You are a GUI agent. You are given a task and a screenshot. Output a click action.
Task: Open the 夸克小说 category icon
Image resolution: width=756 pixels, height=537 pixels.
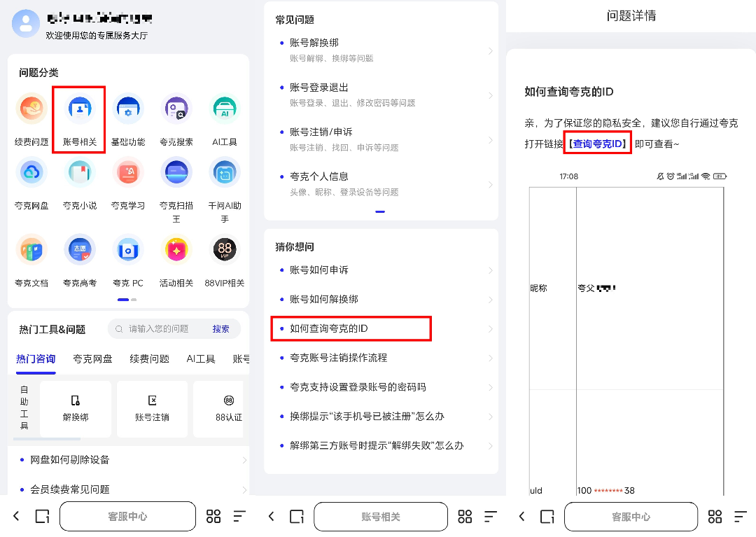pyautogui.click(x=80, y=172)
